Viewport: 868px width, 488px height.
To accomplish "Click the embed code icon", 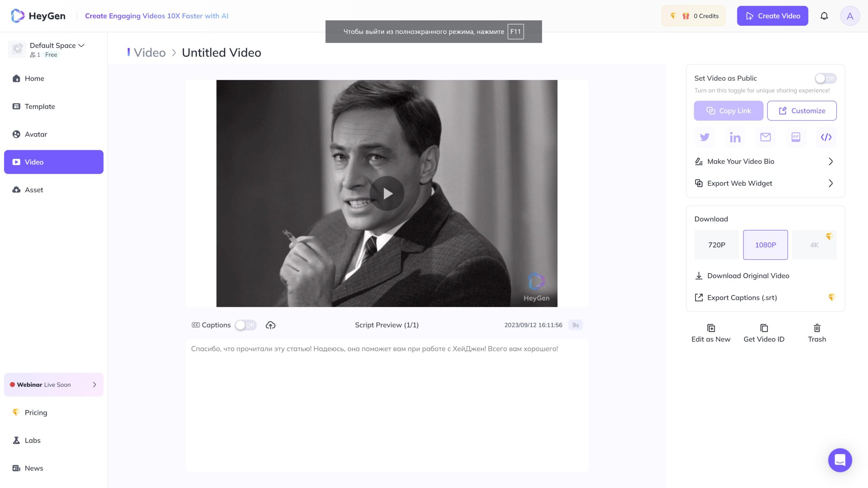I will tap(826, 137).
